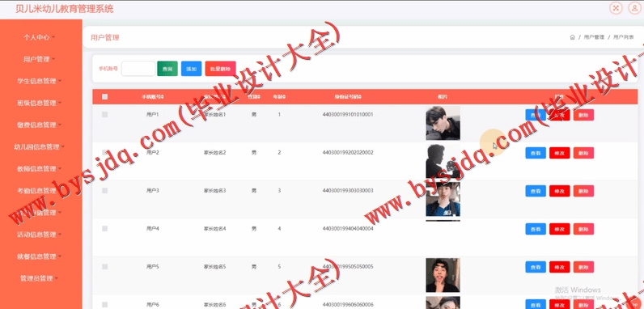The width and height of the screenshot is (644, 309).
Task: Click the 用户5 account cell
Action: [152, 267]
